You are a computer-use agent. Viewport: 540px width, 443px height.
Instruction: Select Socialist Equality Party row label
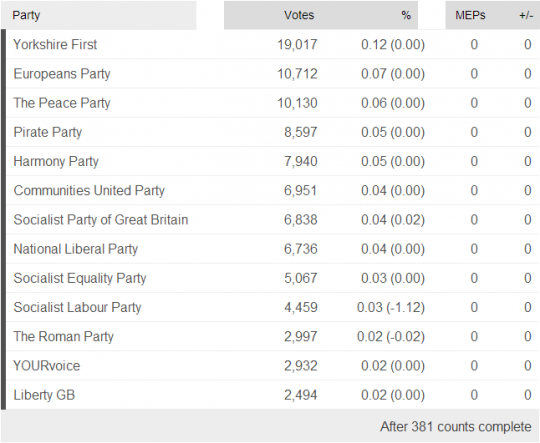pyautogui.click(x=80, y=278)
